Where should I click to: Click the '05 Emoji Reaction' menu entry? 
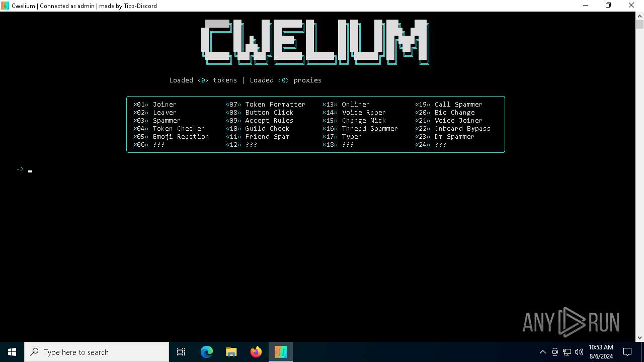coord(171,137)
